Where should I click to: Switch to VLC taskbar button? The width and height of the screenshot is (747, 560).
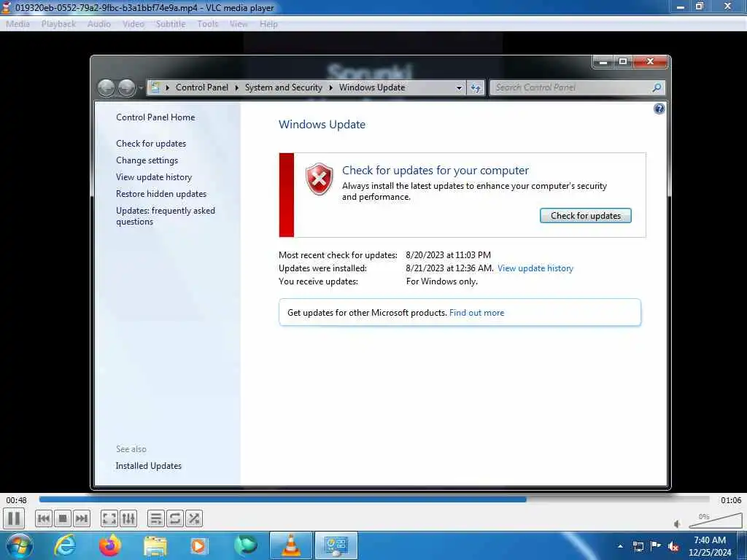290,545
